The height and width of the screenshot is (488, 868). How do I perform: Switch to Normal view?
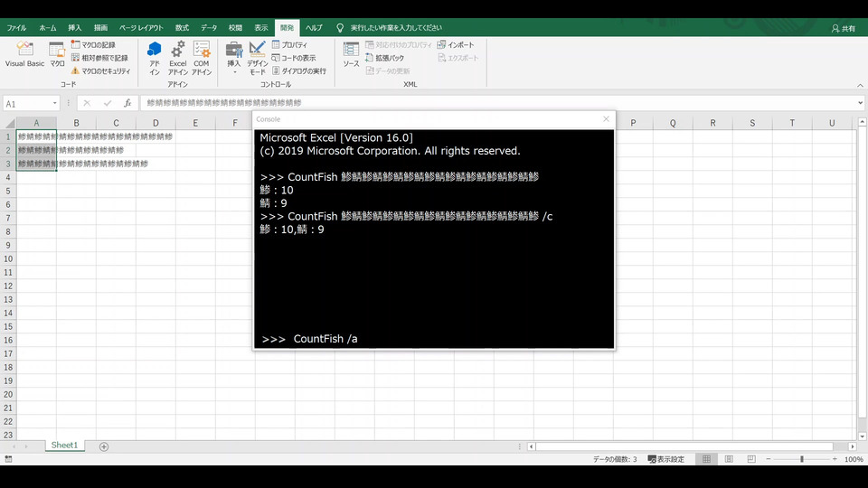tap(706, 459)
